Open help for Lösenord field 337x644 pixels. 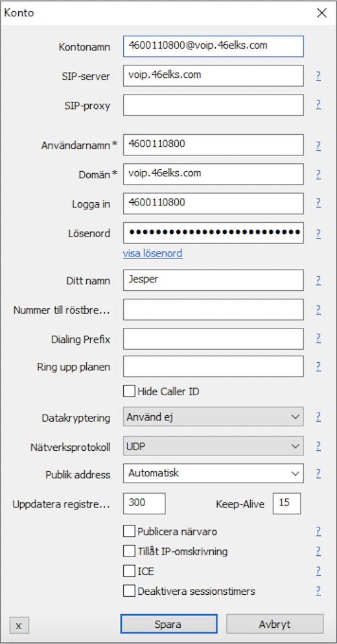[318, 234]
